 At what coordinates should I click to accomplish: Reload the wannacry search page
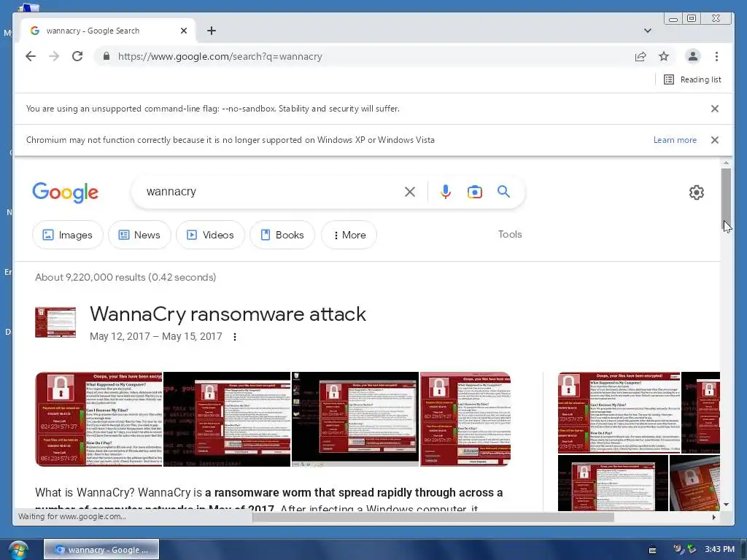[77, 56]
